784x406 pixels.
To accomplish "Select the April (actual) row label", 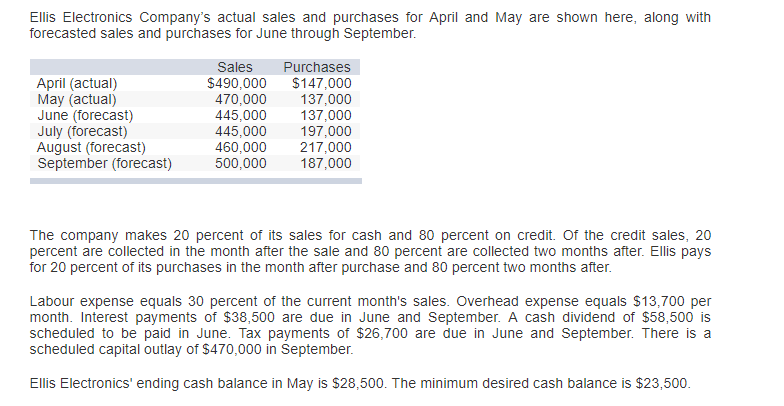I will [77, 83].
